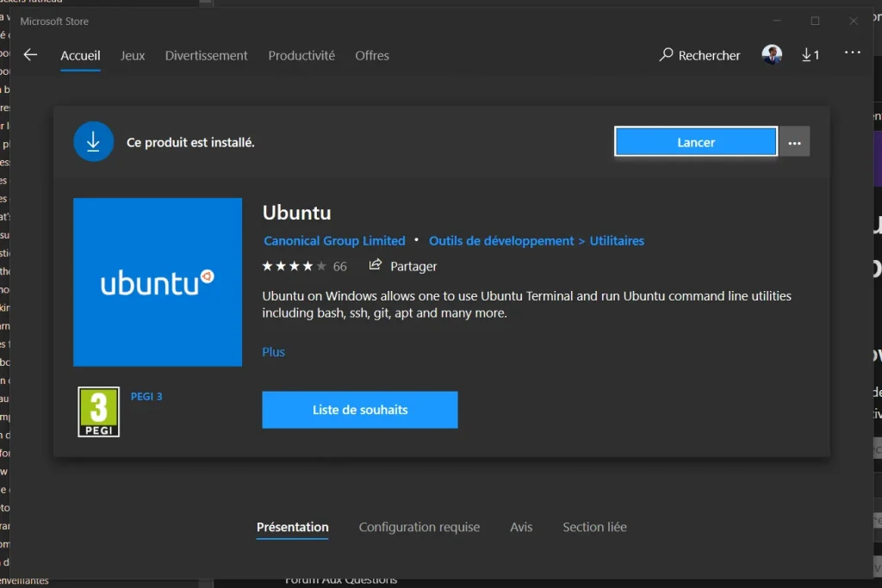This screenshot has height=588, width=882.
Task: Switch to the Jeux tab
Action: click(x=133, y=55)
